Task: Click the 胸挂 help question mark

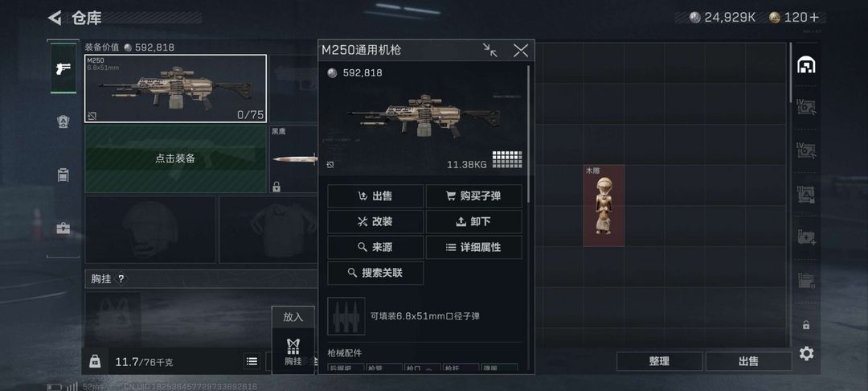Action: [x=121, y=279]
